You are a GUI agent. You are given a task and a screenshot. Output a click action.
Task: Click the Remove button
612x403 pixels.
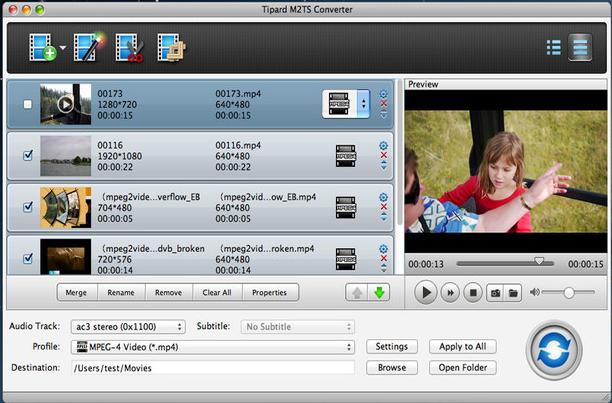(169, 293)
